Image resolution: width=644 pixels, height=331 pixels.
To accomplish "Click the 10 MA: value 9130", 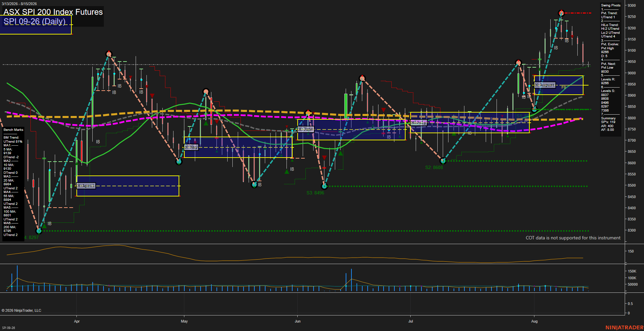I will click(x=7, y=169).
